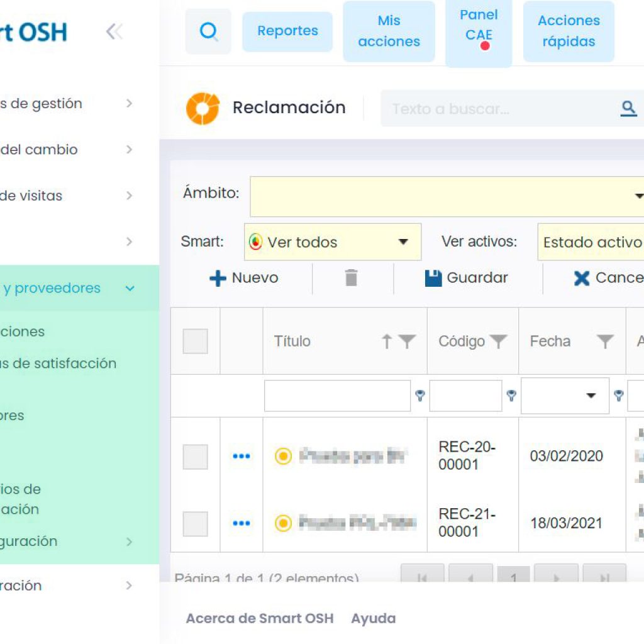Screen dimensions: 644x644
Task: Collapse the sidebar with the double-chevron icon
Action: point(114,31)
